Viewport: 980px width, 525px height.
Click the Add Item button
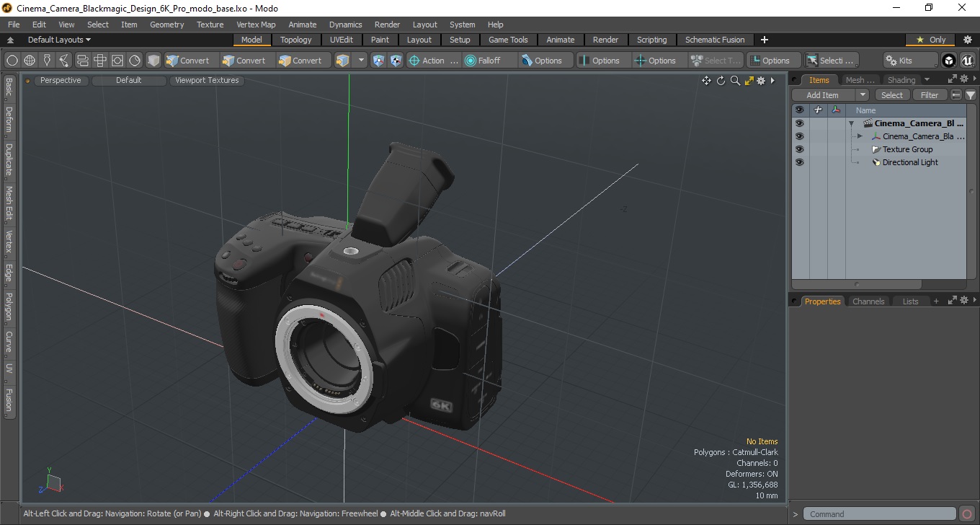pyautogui.click(x=823, y=95)
